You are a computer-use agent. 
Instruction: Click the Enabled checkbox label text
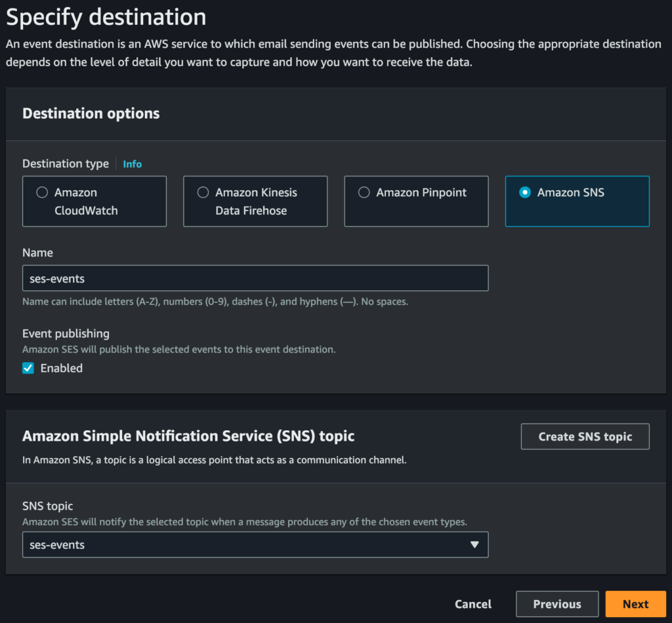(62, 369)
